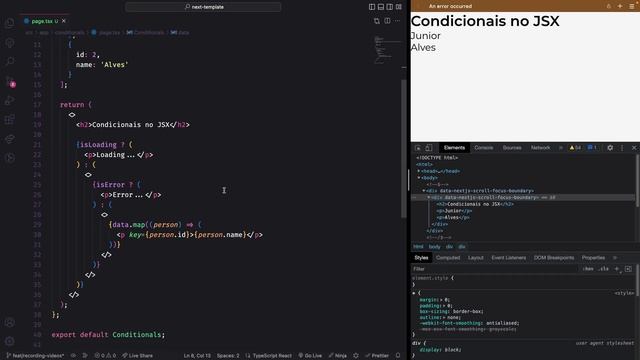Open the notifications bell in the status bar
The image size is (640, 360).
coord(398,356)
